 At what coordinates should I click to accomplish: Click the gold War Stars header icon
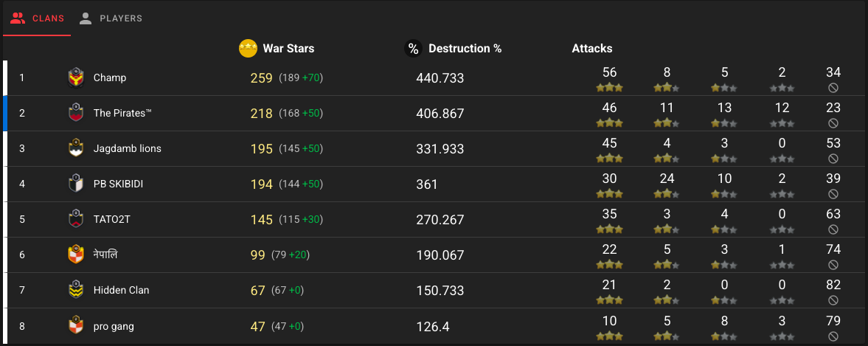(248, 48)
